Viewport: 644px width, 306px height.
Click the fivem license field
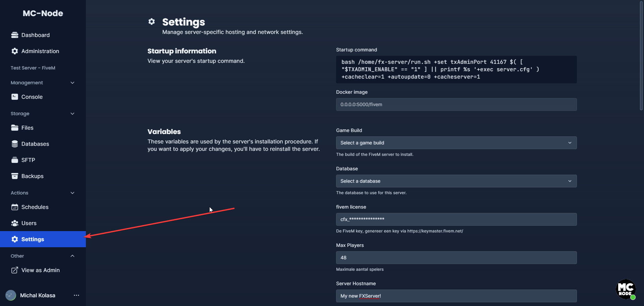click(456, 219)
